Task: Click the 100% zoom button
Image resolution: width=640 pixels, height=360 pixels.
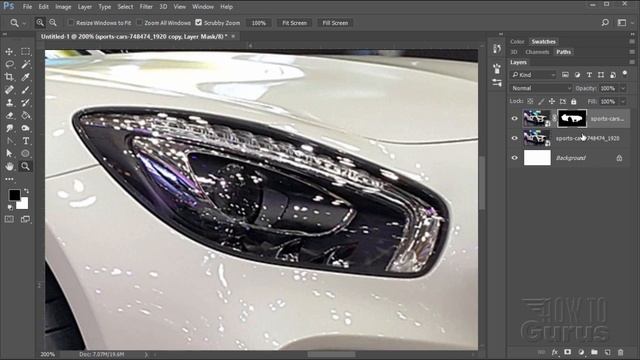Action: coord(258,23)
